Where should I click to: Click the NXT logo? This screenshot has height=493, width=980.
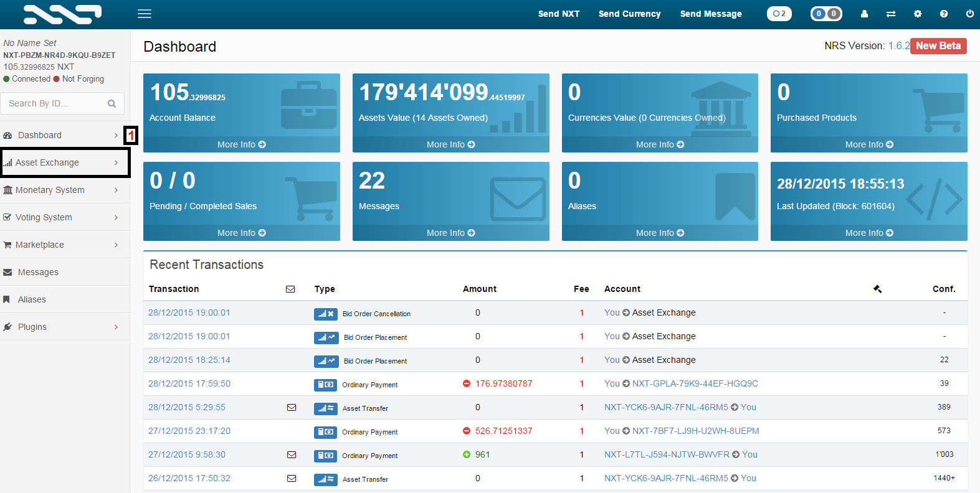click(62, 14)
